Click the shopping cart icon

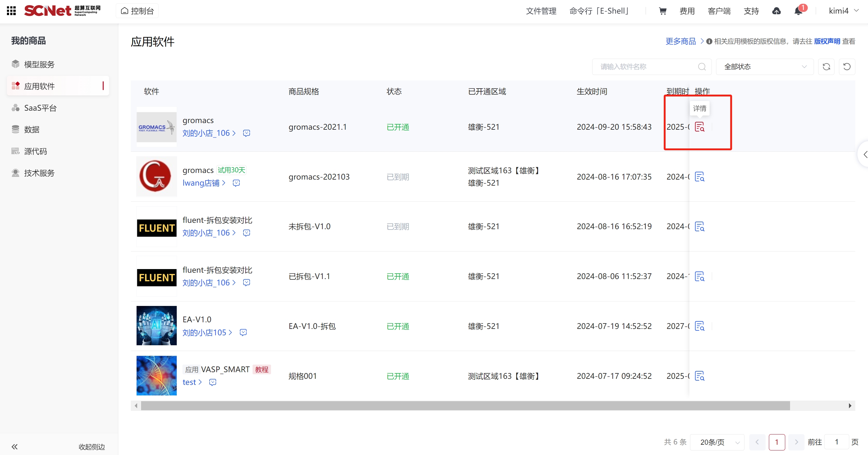point(662,11)
